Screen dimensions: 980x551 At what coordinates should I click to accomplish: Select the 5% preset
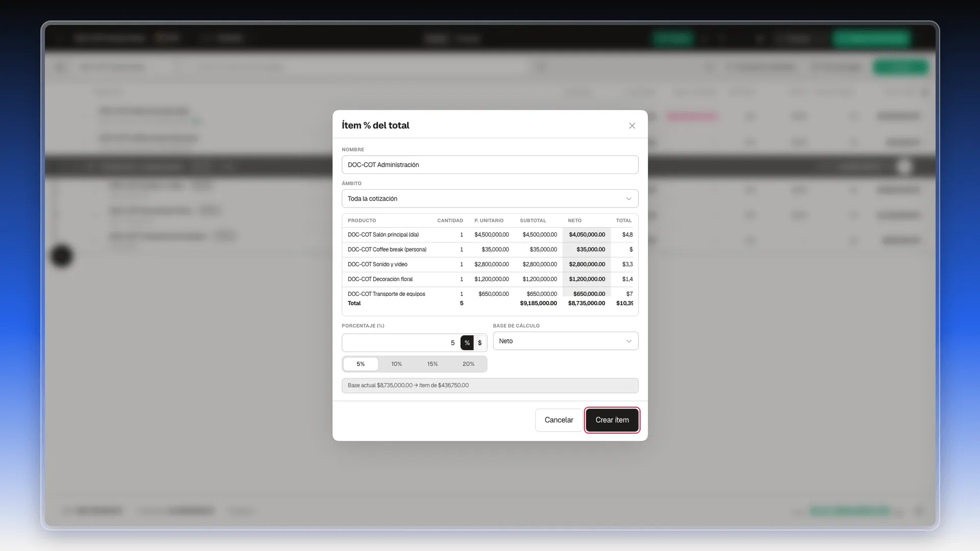pyautogui.click(x=361, y=364)
